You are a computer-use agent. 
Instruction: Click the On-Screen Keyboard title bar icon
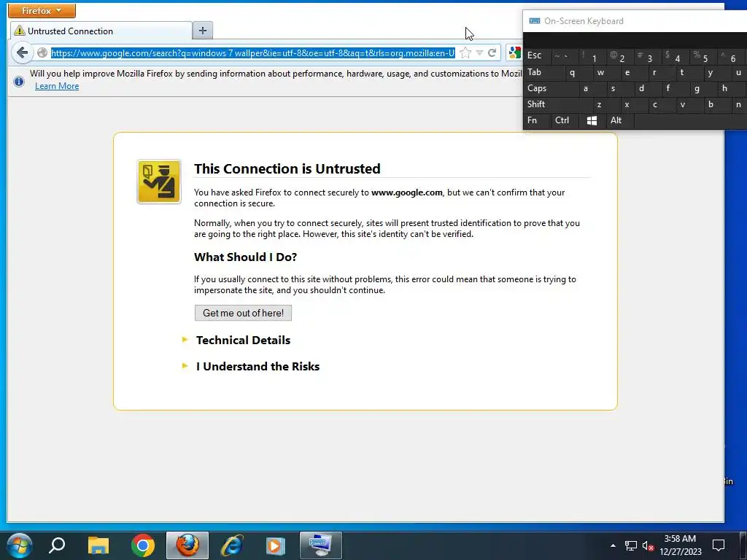coord(535,21)
